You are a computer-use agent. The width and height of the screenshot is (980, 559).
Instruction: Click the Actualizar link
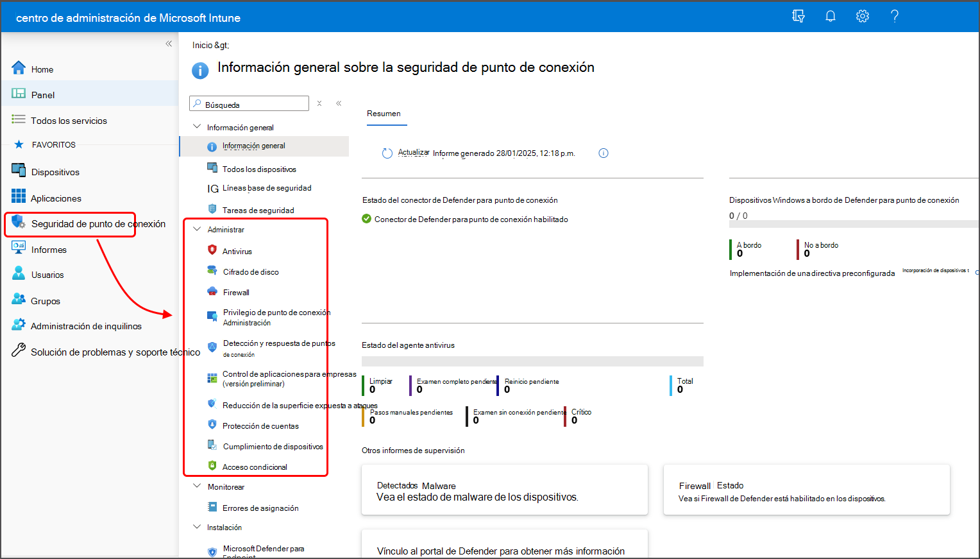414,153
